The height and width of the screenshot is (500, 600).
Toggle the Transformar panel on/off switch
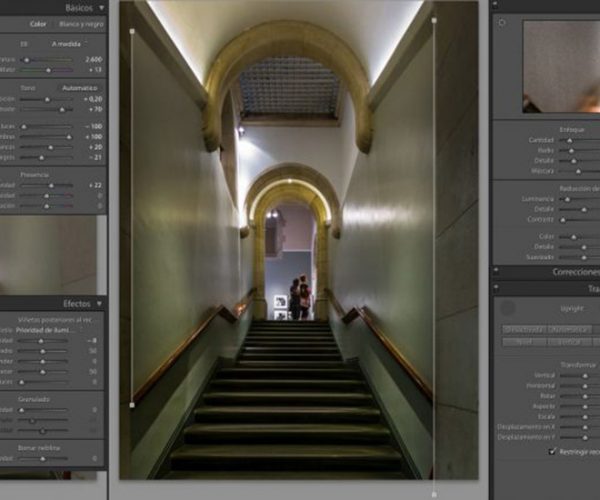(x=496, y=287)
